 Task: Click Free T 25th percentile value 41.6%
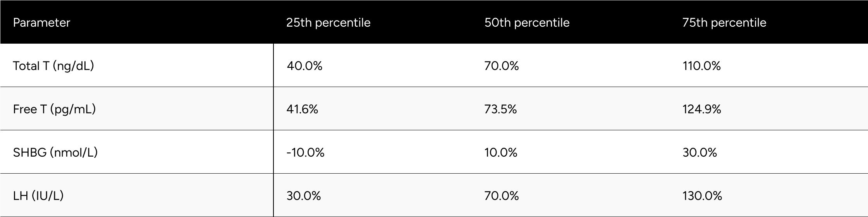click(x=302, y=109)
